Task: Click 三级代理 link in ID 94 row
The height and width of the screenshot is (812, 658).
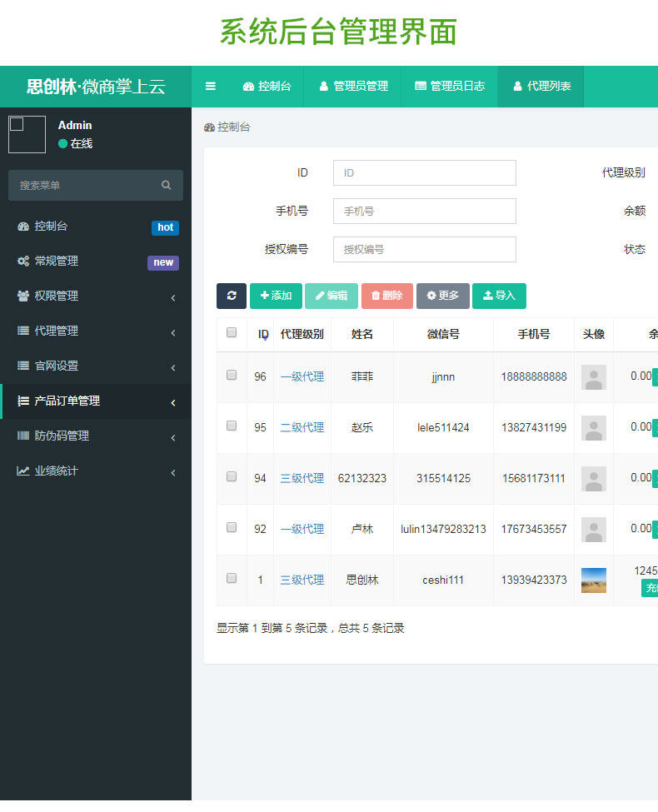Action: coord(302,479)
